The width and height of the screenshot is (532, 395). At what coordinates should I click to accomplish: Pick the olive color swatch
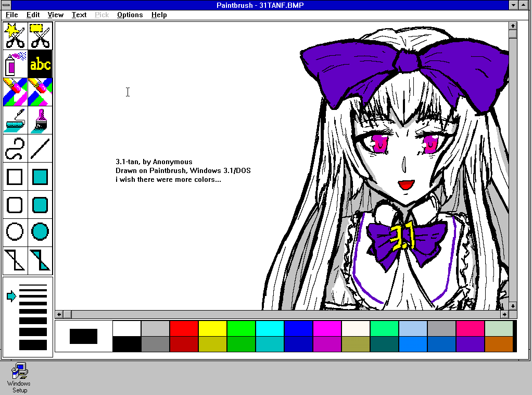[x=356, y=344]
